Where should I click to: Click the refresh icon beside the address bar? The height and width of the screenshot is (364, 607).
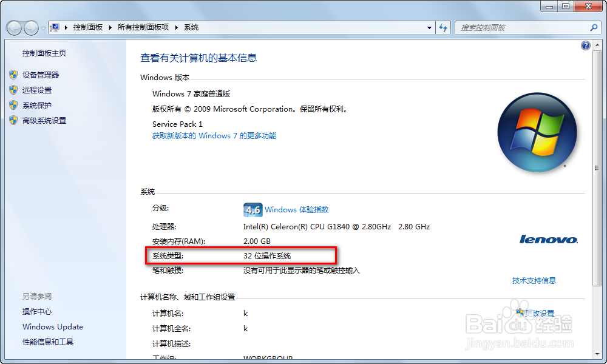tap(443, 27)
